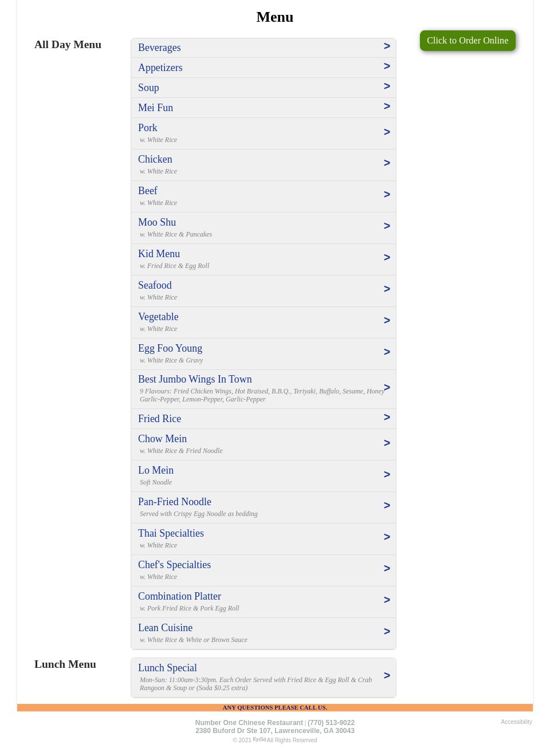
Task: Open the Vegetable category
Action: tap(158, 317)
